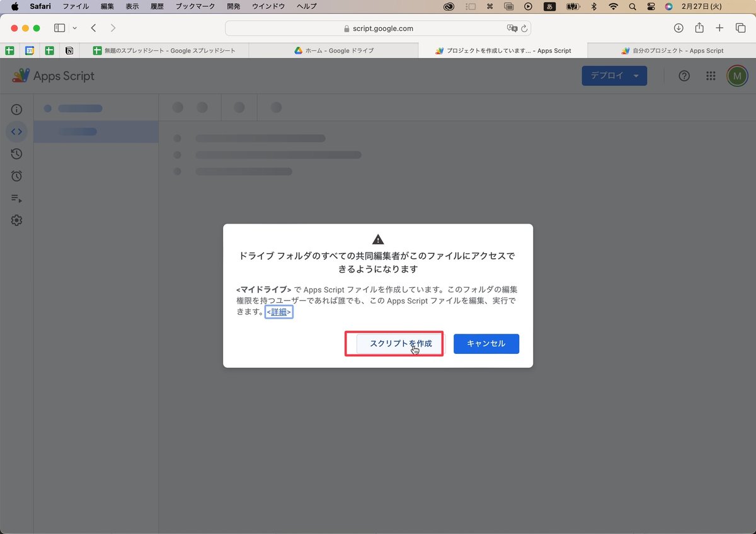Click the Bluetooth menu bar icon

pyautogui.click(x=593, y=6)
